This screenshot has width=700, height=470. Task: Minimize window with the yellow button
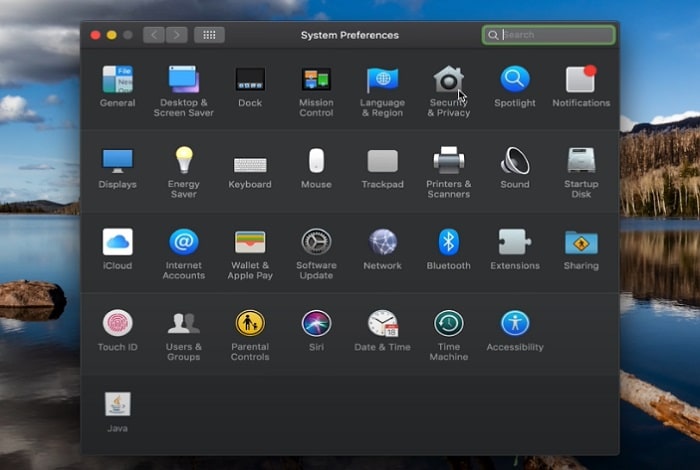coord(112,35)
